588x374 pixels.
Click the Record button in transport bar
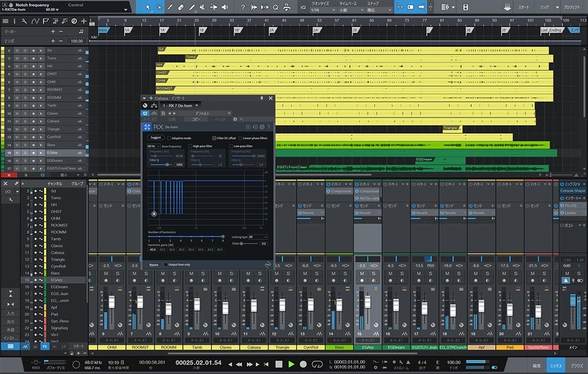pyautogui.click(x=303, y=364)
